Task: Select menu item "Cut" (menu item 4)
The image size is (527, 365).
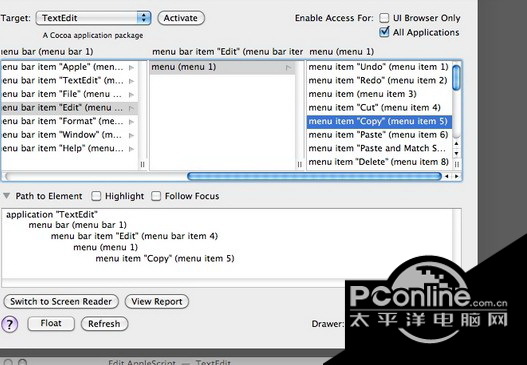Action: [379, 108]
